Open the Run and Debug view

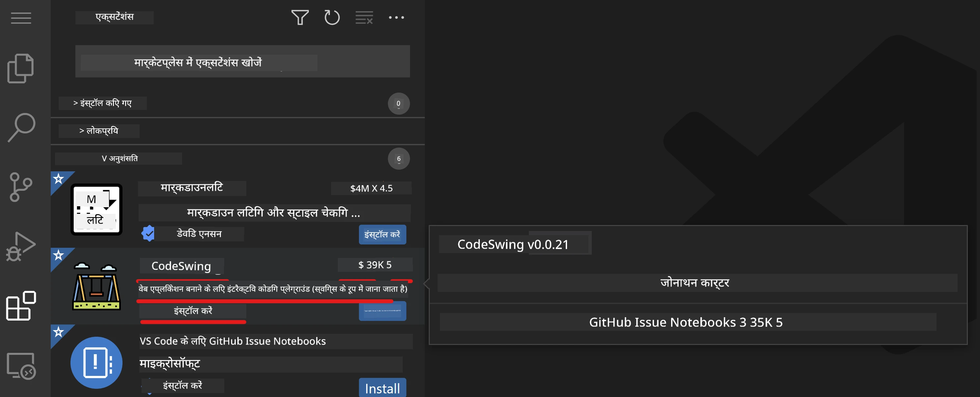[20, 247]
